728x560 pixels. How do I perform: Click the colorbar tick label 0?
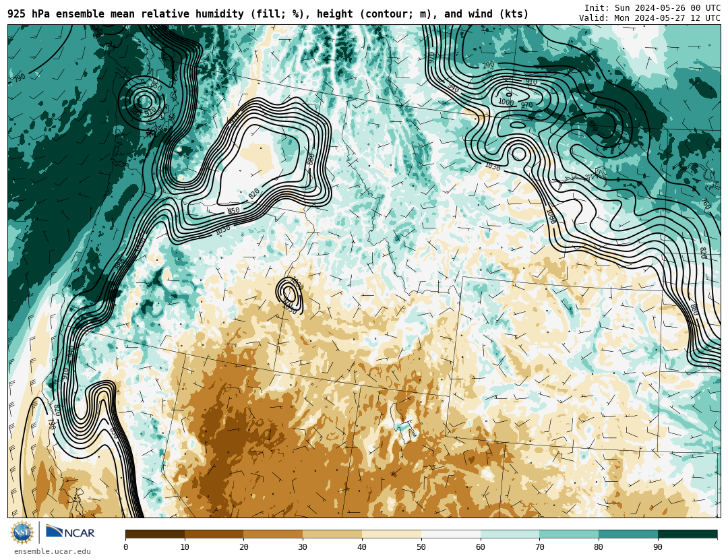[x=126, y=547]
